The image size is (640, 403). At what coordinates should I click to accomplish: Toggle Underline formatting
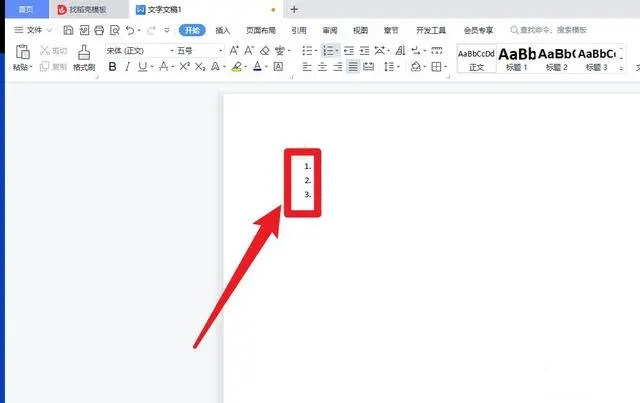coord(142,66)
